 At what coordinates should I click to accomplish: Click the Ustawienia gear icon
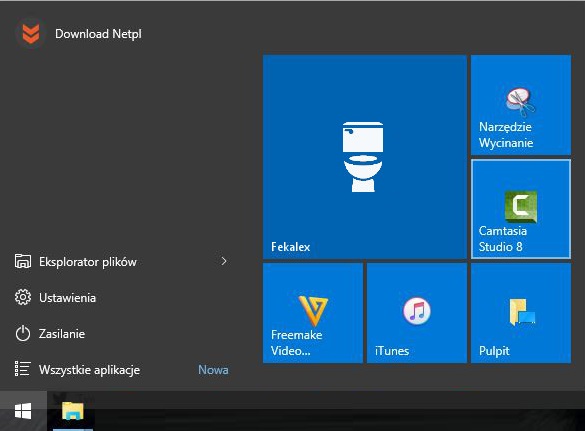point(23,297)
